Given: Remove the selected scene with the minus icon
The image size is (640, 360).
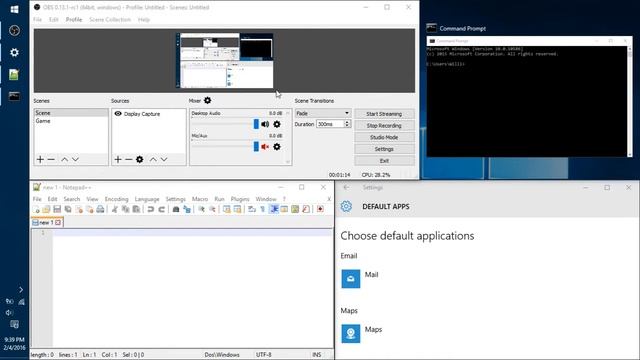Looking at the screenshot, I should pyautogui.click(x=51, y=159).
